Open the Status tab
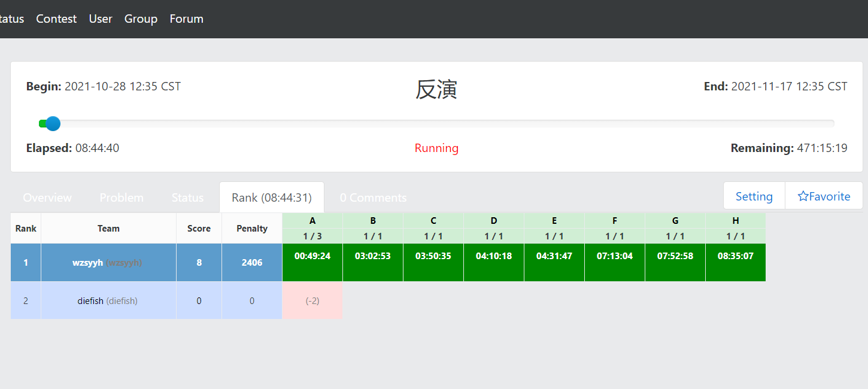Screen dimensions: 868x389 click(x=187, y=197)
